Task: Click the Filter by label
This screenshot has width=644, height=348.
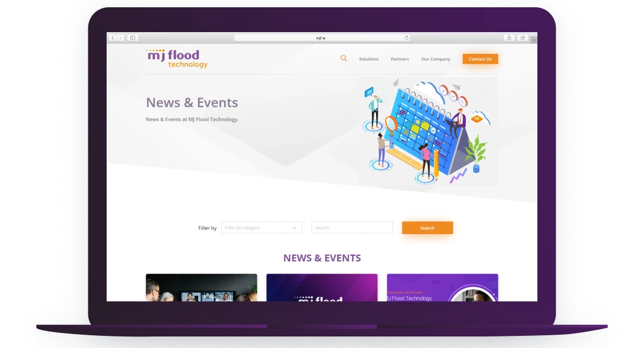Action: (x=207, y=228)
